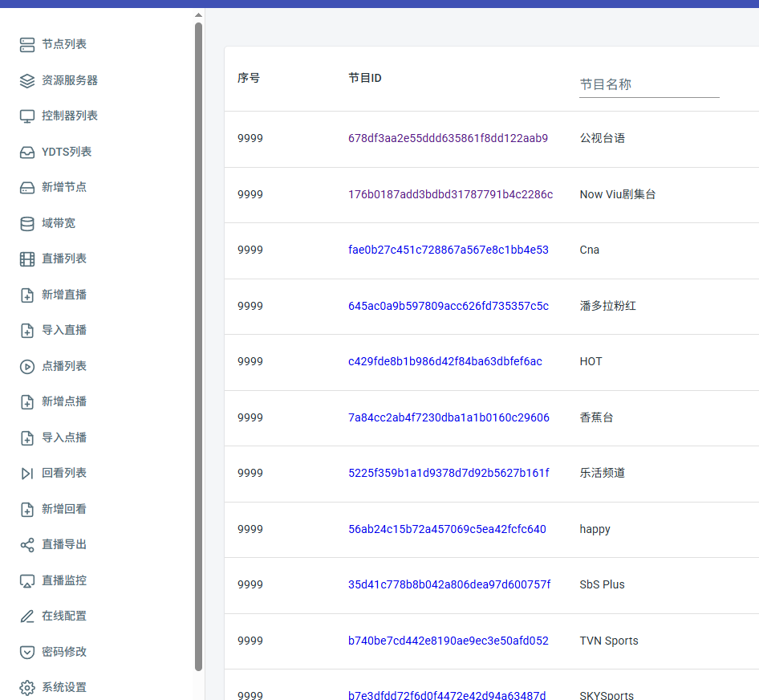Open 资源服务器 layers icon in sidebar
759x700 pixels.
click(27, 80)
